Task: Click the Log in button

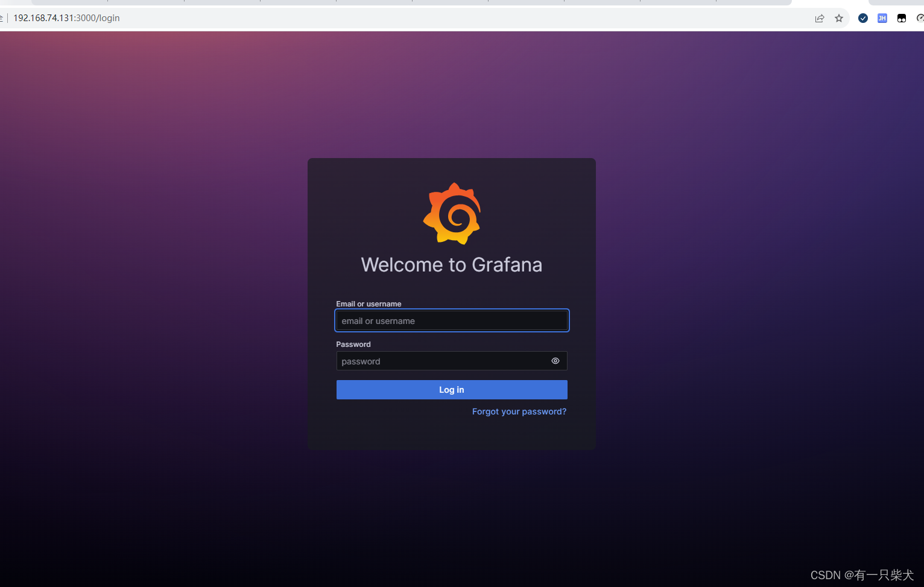Action: [451, 390]
